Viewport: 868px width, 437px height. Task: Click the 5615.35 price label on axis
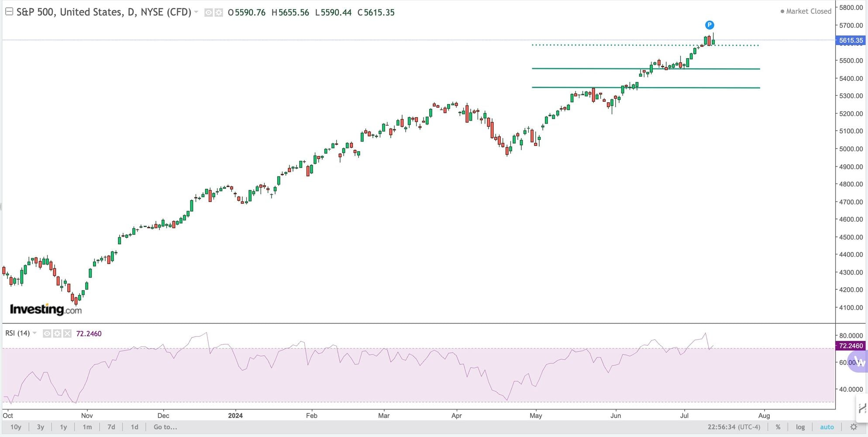click(851, 40)
